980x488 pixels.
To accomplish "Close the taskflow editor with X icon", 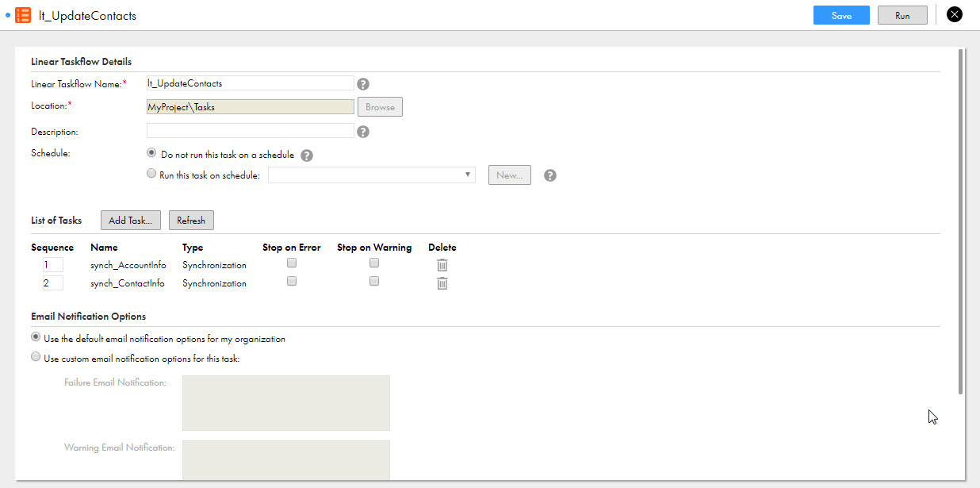I will point(955,14).
